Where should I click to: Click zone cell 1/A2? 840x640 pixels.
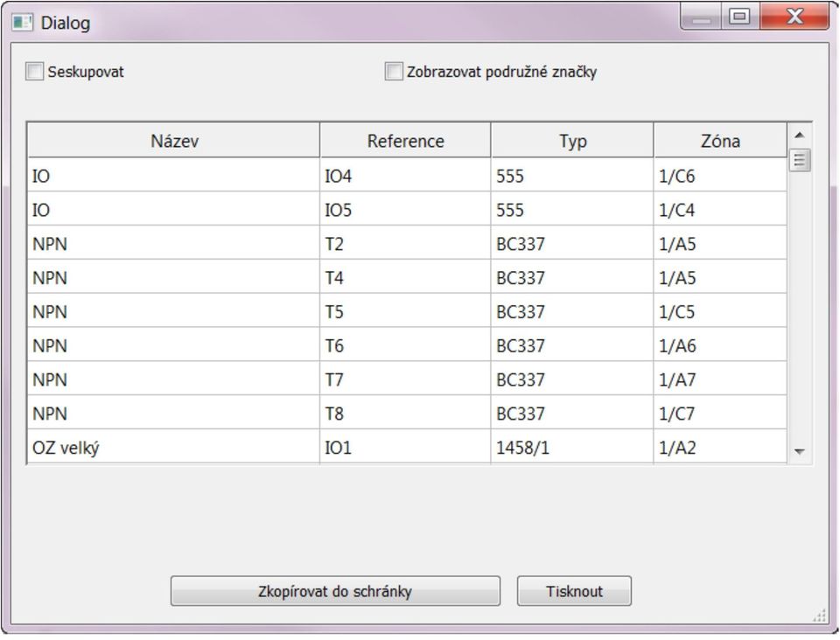tap(720, 447)
